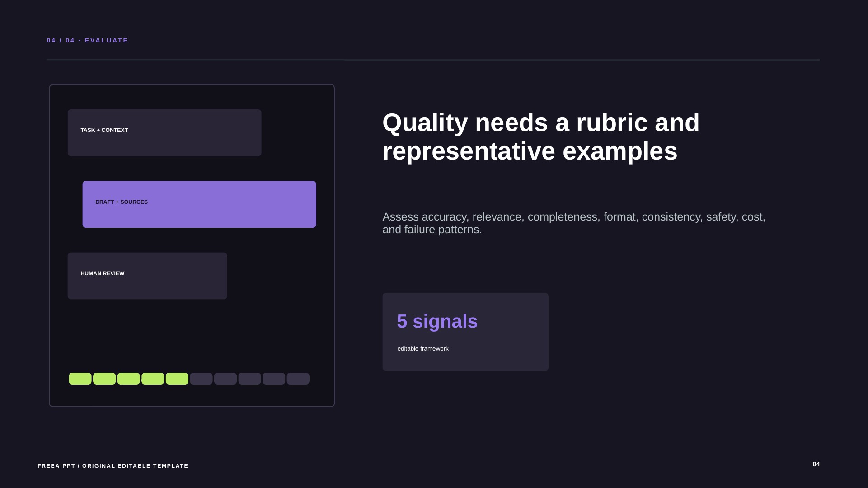
Task: Click the first green progress segment
Action: (80, 379)
